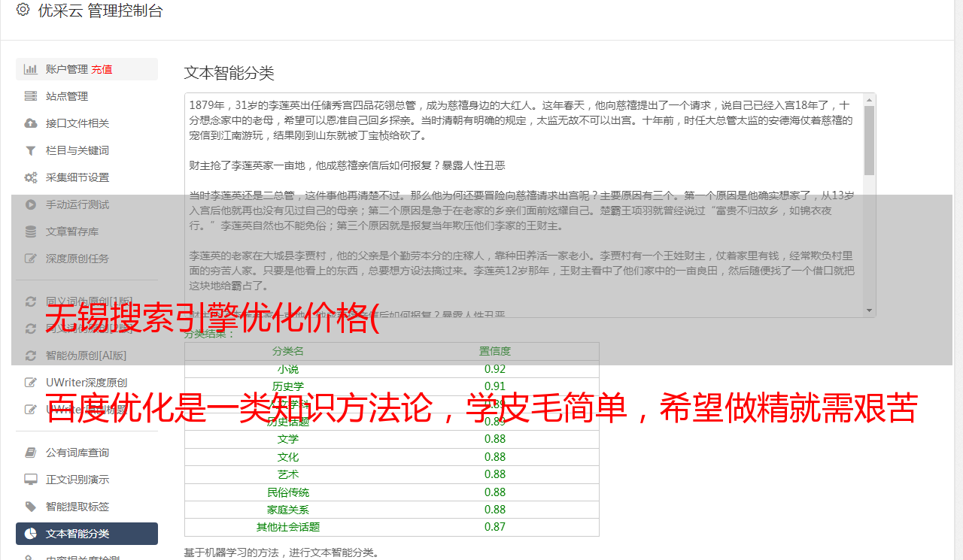Click the 0.91 confidence value

click(x=495, y=386)
